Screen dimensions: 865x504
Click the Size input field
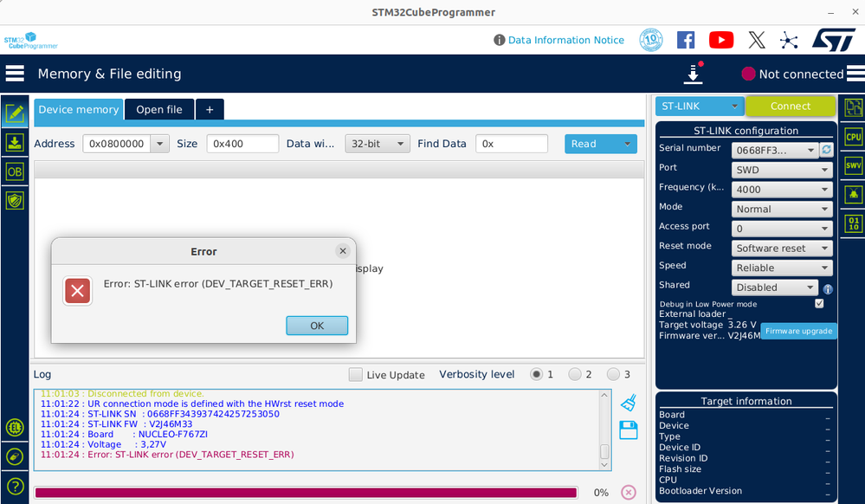242,144
